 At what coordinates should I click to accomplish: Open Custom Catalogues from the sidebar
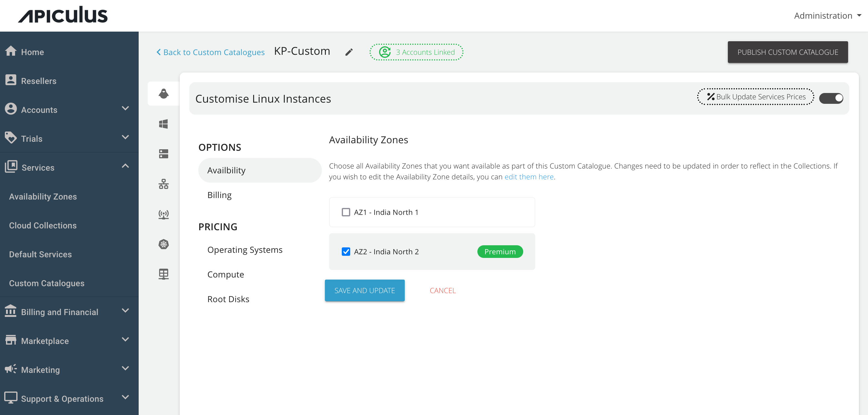(x=46, y=283)
